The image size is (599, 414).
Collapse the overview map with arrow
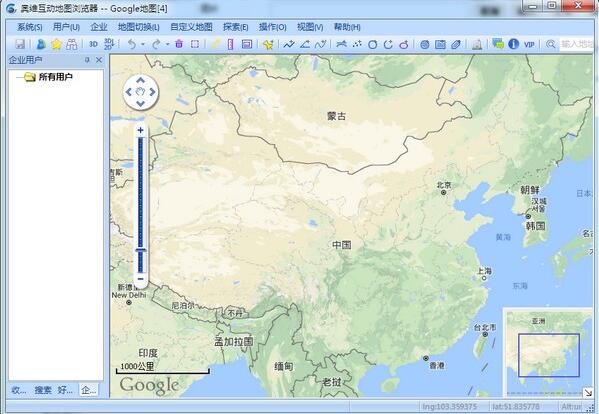pos(588,392)
